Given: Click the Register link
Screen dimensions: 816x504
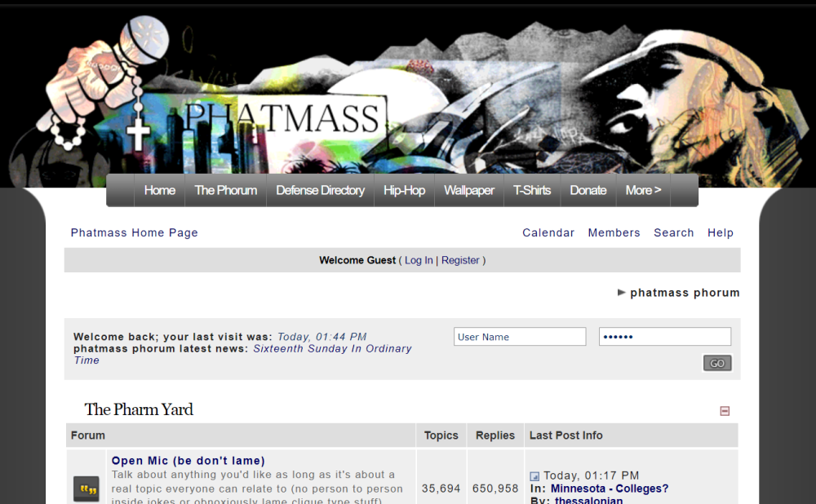Looking at the screenshot, I should click(460, 260).
